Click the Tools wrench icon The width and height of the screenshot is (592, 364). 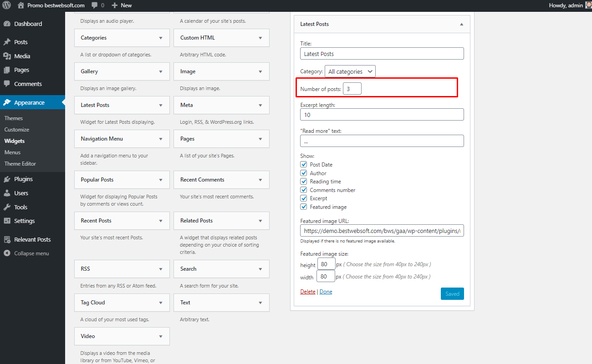pyautogui.click(x=7, y=207)
